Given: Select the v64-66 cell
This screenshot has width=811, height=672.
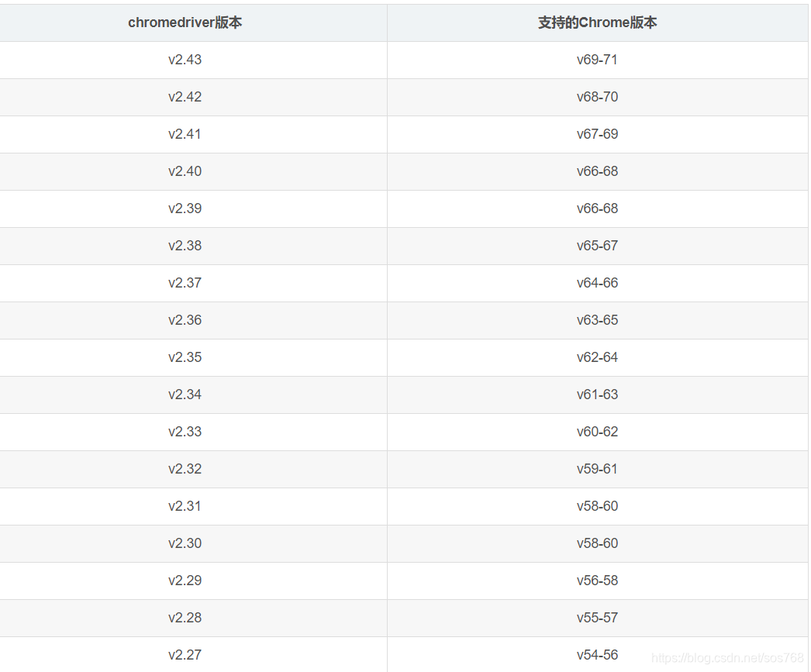Looking at the screenshot, I should tap(597, 283).
